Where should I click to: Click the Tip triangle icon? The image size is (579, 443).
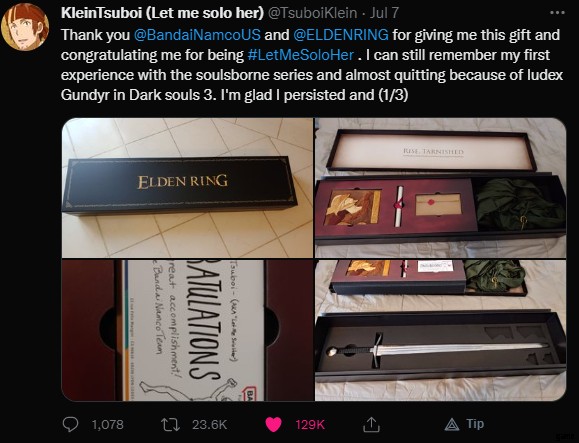tap(452, 425)
